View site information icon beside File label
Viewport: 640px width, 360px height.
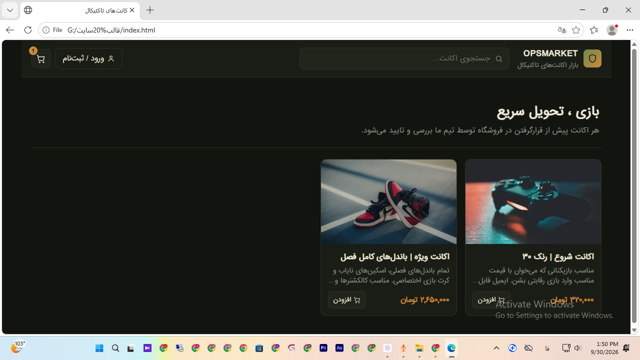tap(46, 30)
